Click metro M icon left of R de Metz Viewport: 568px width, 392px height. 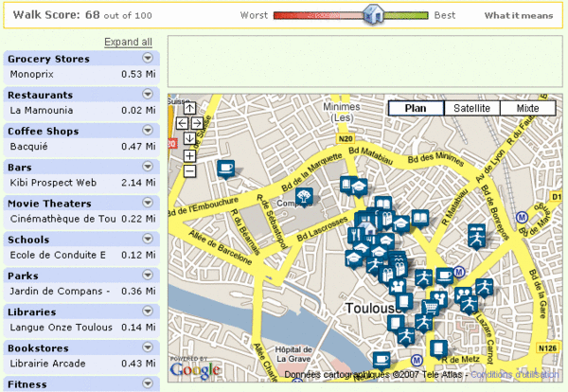pyautogui.click(x=417, y=361)
